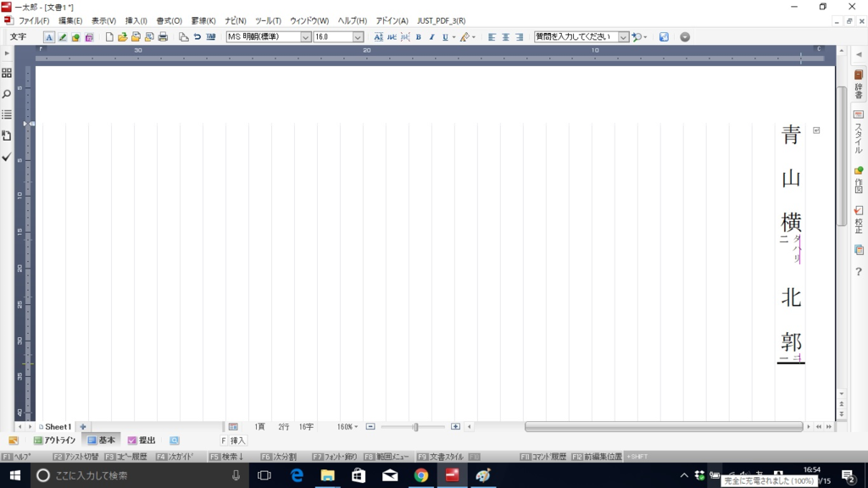Image resolution: width=868 pixels, height=488 pixels.
Task: Center align the text
Action: coord(505,37)
